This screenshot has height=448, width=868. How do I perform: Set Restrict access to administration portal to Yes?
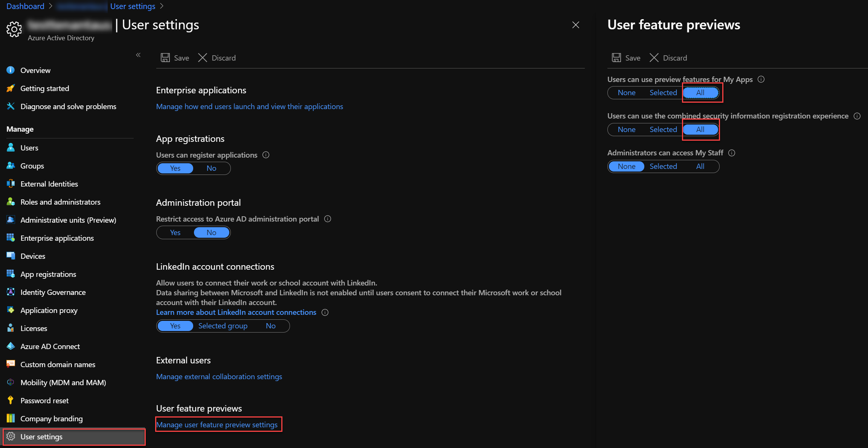(x=175, y=232)
